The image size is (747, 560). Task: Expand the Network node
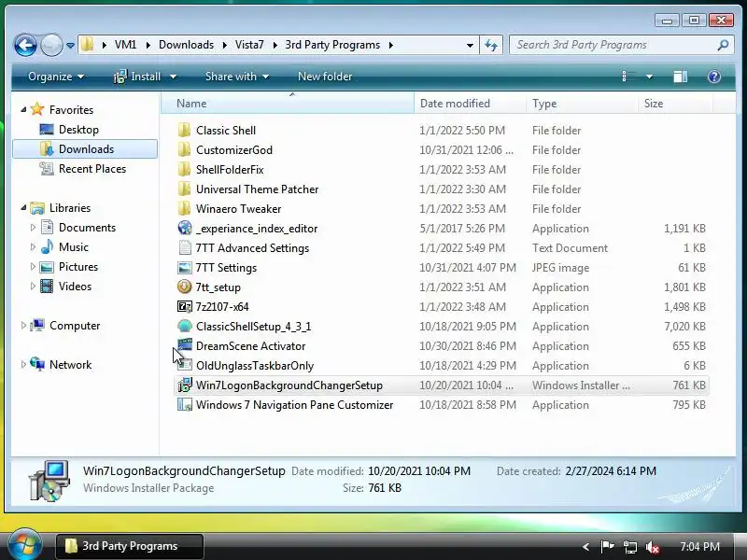[23, 365]
